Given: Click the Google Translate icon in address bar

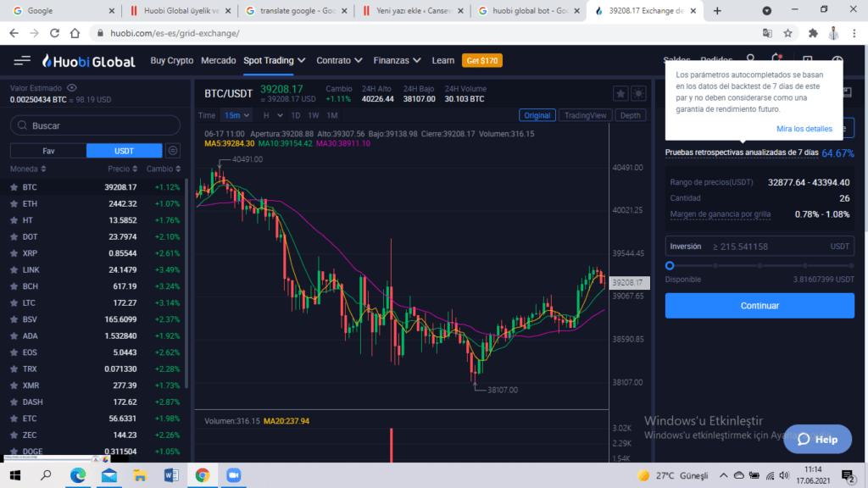Looking at the screenshot, I should point(767,33).
